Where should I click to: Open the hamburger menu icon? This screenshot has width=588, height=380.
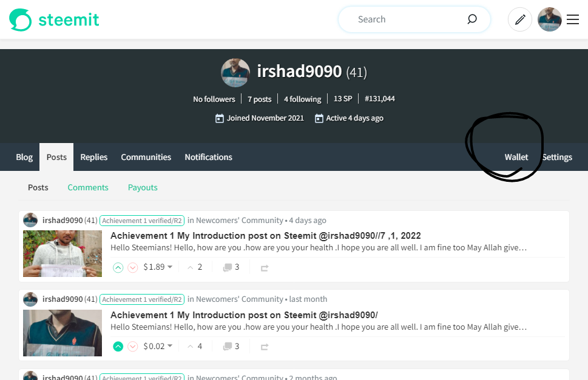(x=573, y=19)
